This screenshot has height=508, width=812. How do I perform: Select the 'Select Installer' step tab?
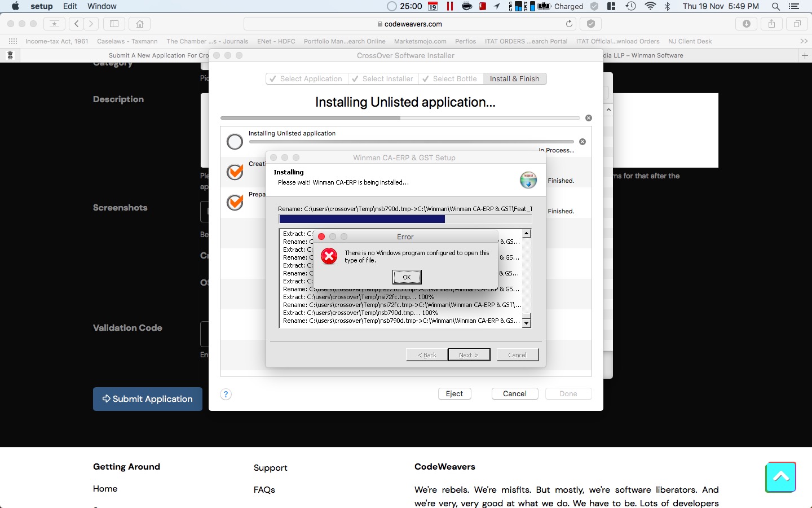tap(383, 79)
